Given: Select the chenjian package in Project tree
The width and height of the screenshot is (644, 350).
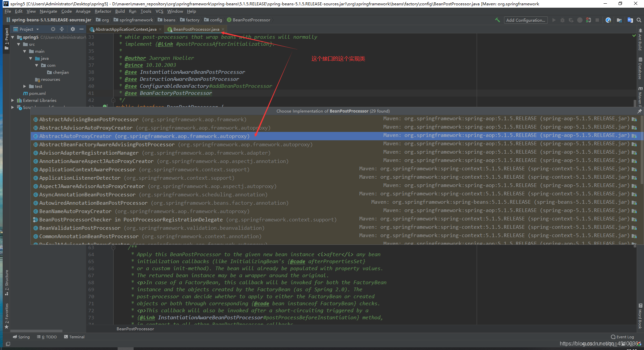Looking at the screenshot, I should click(x=58, y=72).
